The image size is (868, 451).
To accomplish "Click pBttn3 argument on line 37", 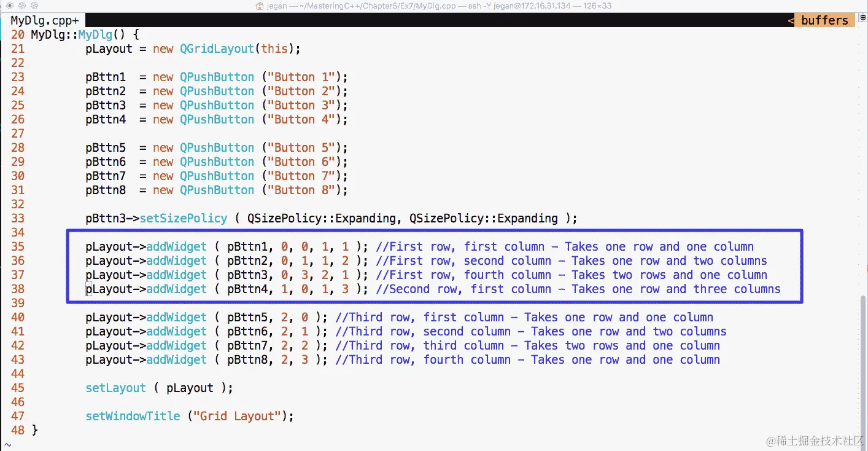I will point(247,275).
